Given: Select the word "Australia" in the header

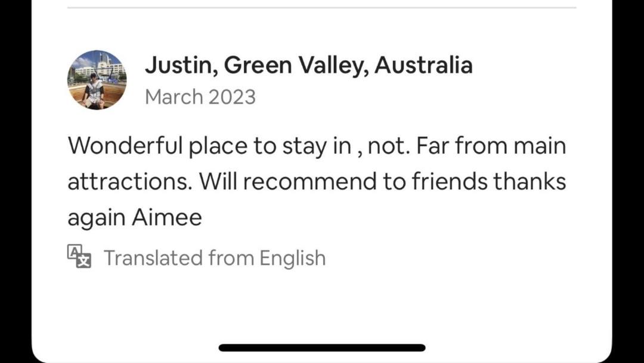Looking at the screenshot, I should (423, 65).
